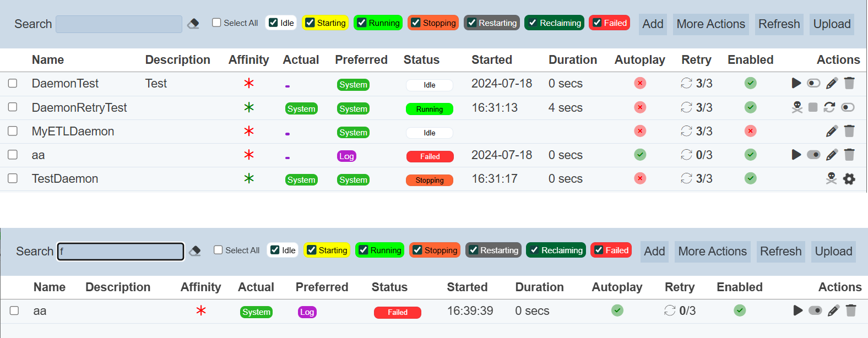
Task: Stop DaemonRetryTest with the square icon
Action: pyautogui.click(x=813, y=107)
